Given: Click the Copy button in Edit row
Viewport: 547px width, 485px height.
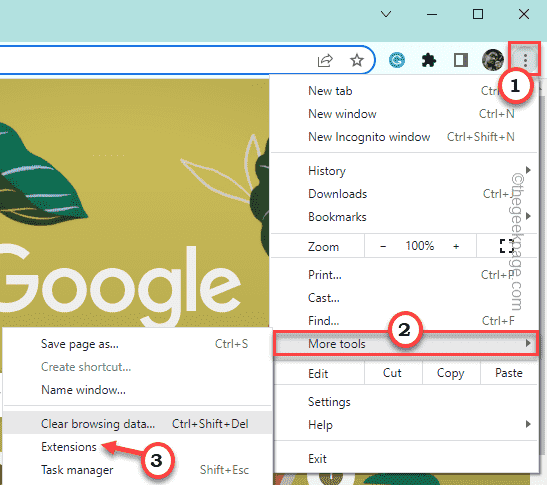Looking at the screenshot, I should pyautogui.click(x=451, y=373).
